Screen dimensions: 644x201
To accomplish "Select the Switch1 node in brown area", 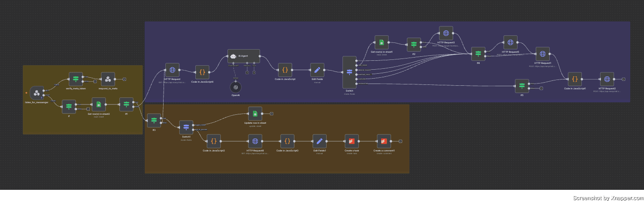I will point(186,127).
